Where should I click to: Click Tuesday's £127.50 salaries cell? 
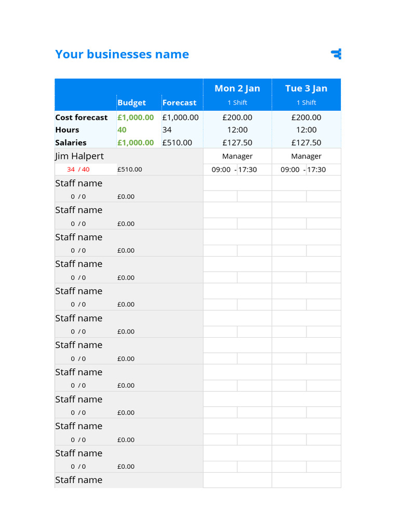pyautogui.click(x=307, y=142)
